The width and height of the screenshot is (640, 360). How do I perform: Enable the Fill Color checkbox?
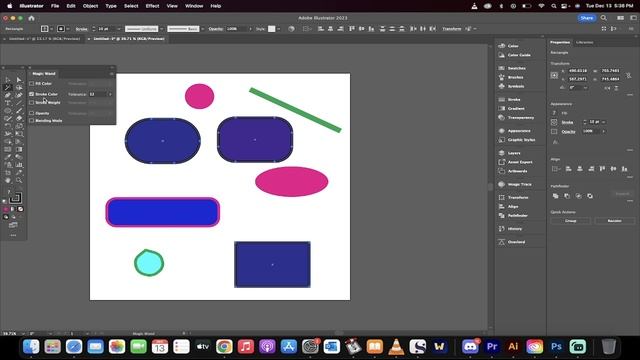(31, 84)
